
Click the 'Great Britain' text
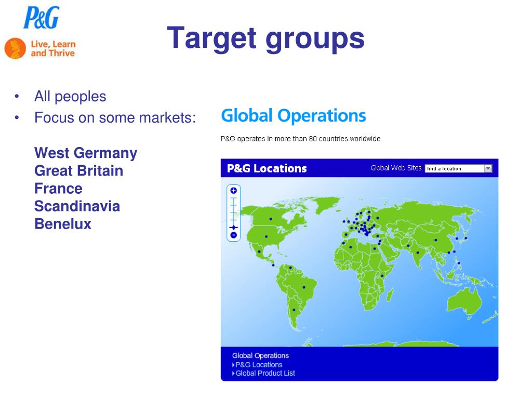pyautogui.click(x=79, y=170)
